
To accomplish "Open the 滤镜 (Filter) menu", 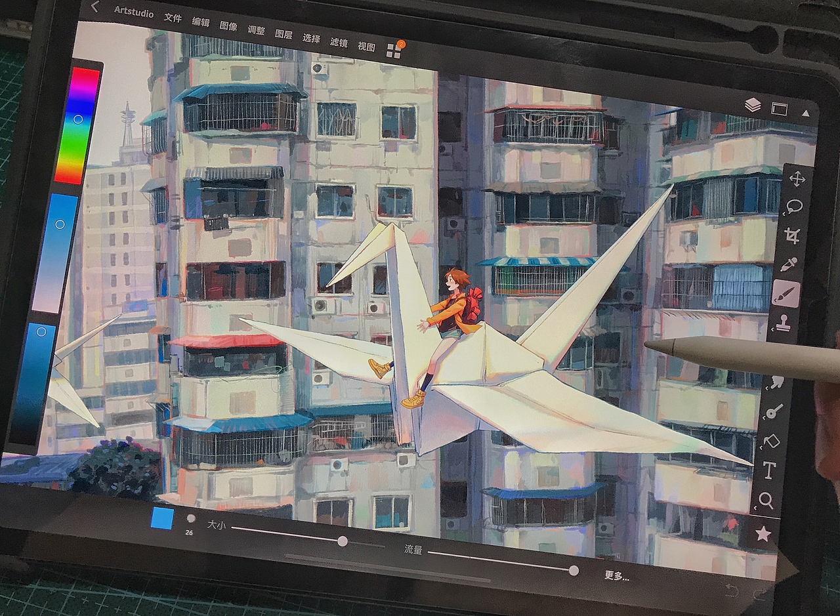I will pyautogui.click(x=339, y=42).
